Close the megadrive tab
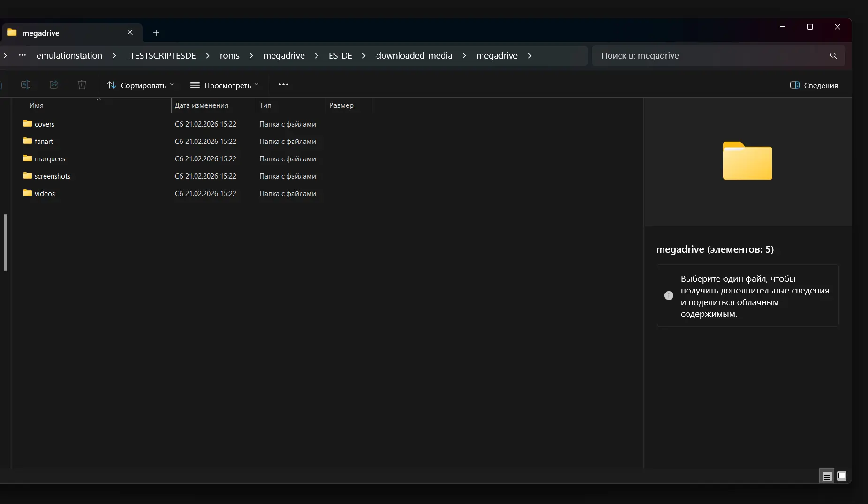 tap(130, 33)
